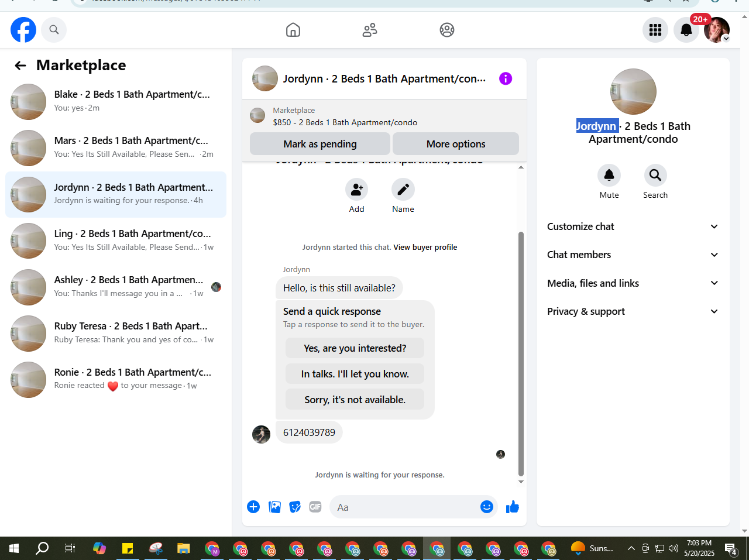This screenshot has width=749, height=560.
Task: Click the Name pencil icon
Action: [403, 190]
